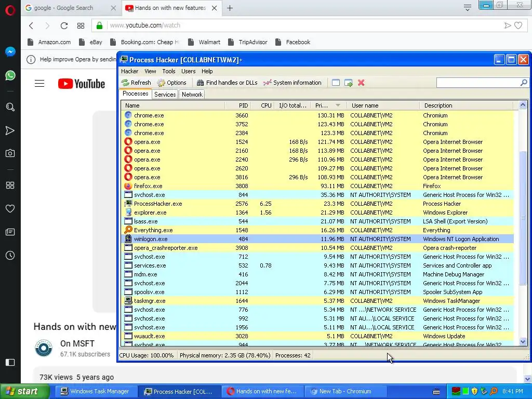Open bookmarks heart icon in Opera sidebar
This screenshot has width=532, height=399.
(x=10, y=209)
